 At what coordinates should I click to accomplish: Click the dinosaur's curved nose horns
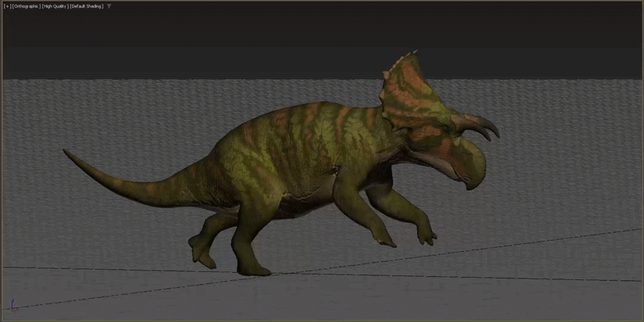click(x=478, y=127)
